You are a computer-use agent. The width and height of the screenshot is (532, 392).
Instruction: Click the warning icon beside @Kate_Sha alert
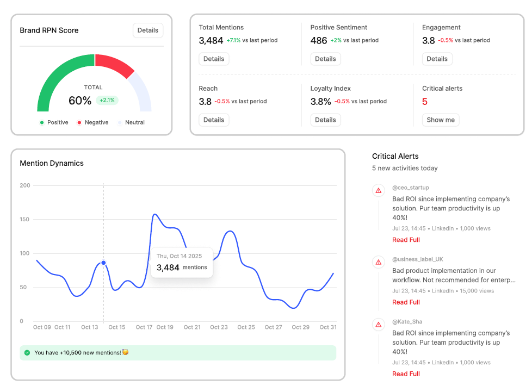click(x=379, y=325)
